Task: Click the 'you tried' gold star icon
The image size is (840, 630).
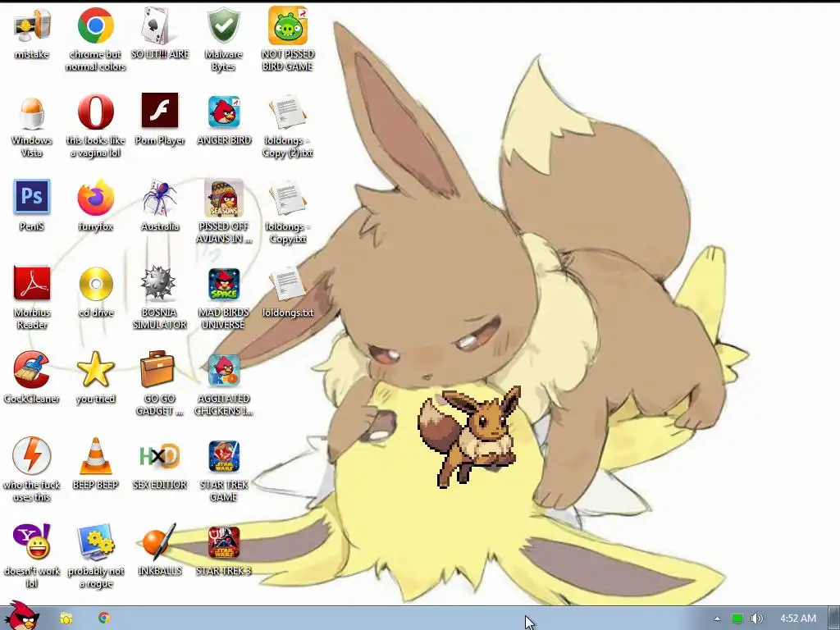Action: point(95,370)
